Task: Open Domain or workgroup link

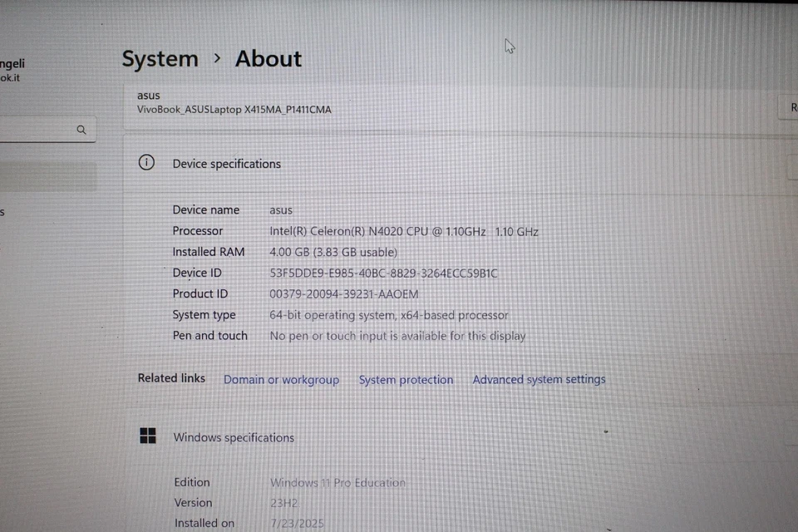Action: tap(282, 380)
